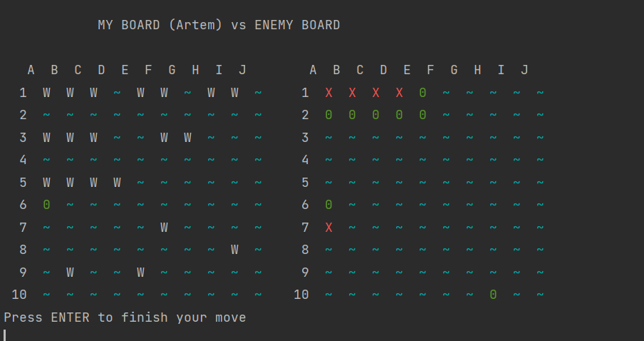Viewport: 644px width, 341px height.
Task: Click the green 0 in row 6 of my board
Action: [x=46, y=205]
